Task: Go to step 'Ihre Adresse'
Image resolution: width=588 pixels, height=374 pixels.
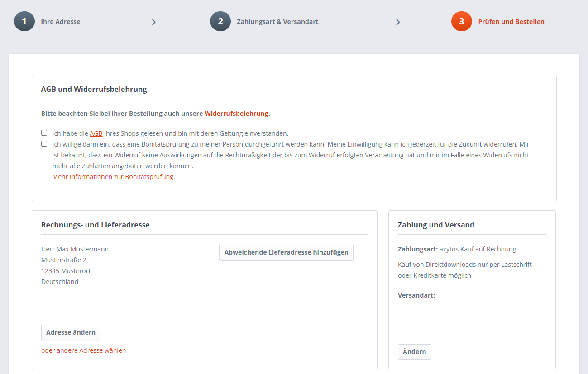Action: (x=61, y=22)
